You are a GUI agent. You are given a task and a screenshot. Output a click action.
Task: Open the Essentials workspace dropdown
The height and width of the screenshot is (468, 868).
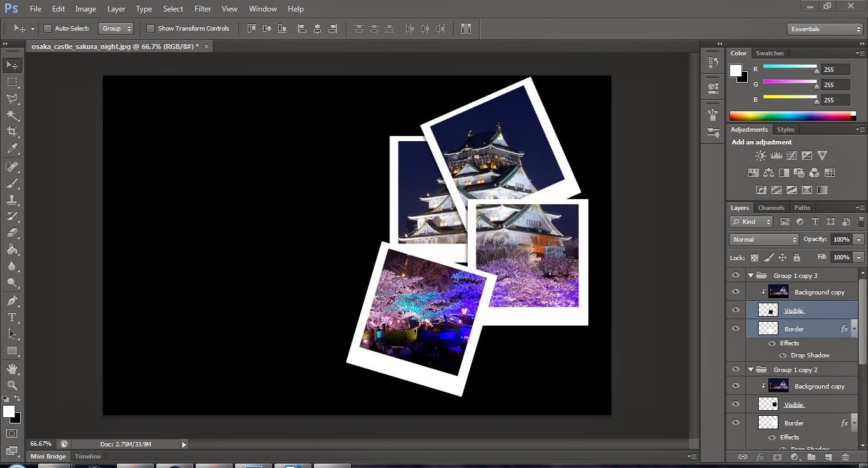point(825,29)
